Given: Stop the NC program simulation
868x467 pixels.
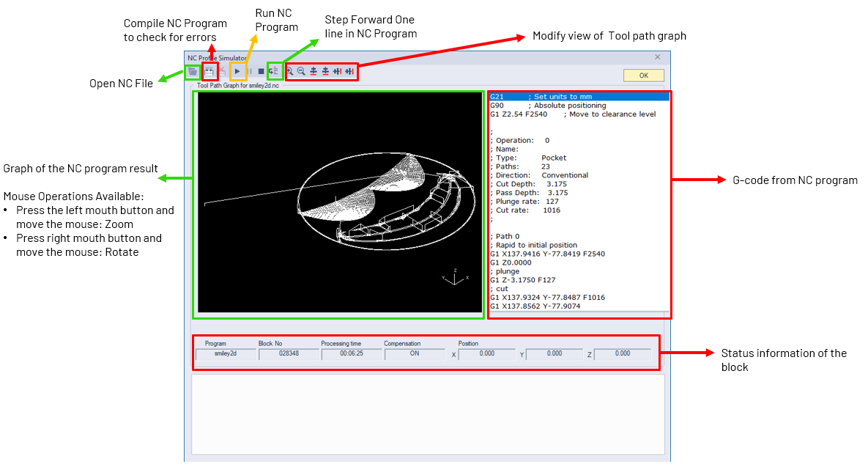Looking at the screenshot, I should tap(261, 71).
